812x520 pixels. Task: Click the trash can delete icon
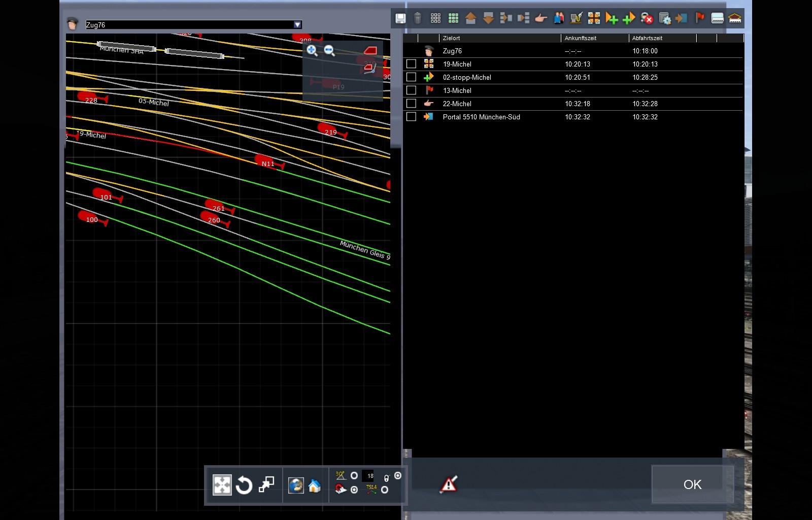(418, 19)
